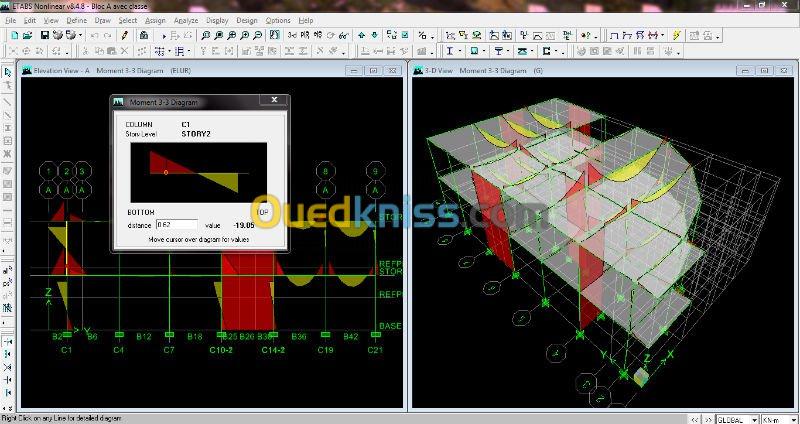This screenshot has height=424, width=800.
Task: Refresh the window using the pencil icon
Action: click(124, 35)
